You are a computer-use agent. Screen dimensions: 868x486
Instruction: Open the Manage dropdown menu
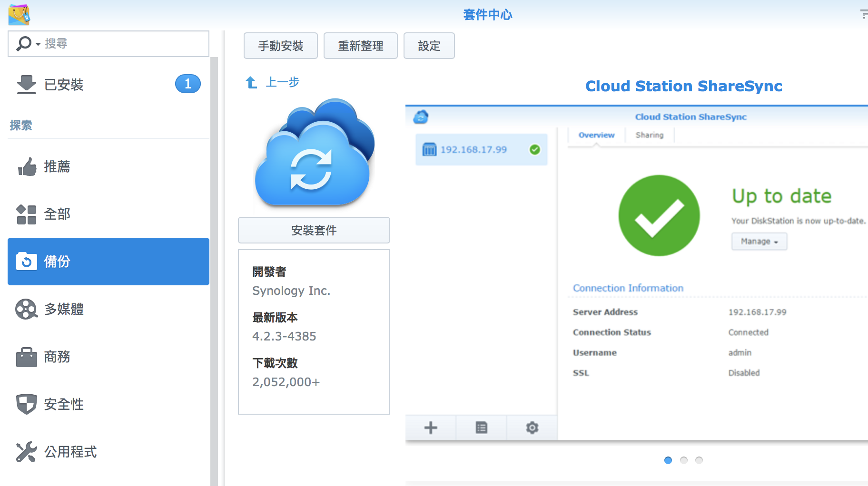point(759,242)
